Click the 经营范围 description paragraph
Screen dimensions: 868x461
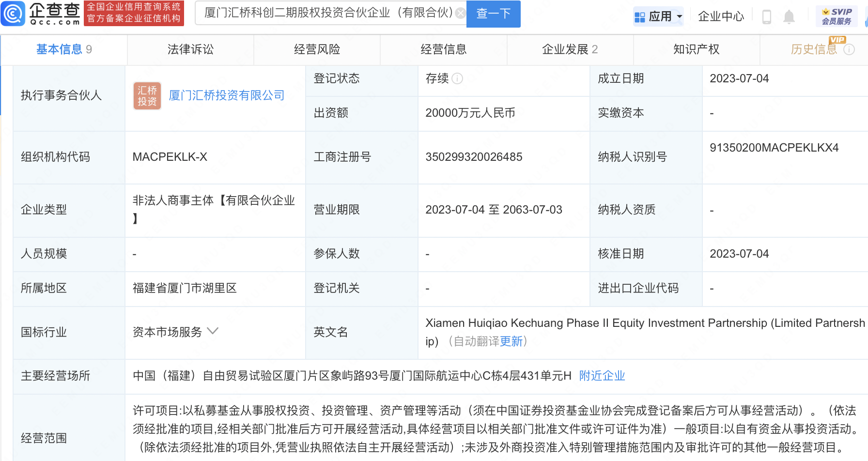[x=496, y=429]
